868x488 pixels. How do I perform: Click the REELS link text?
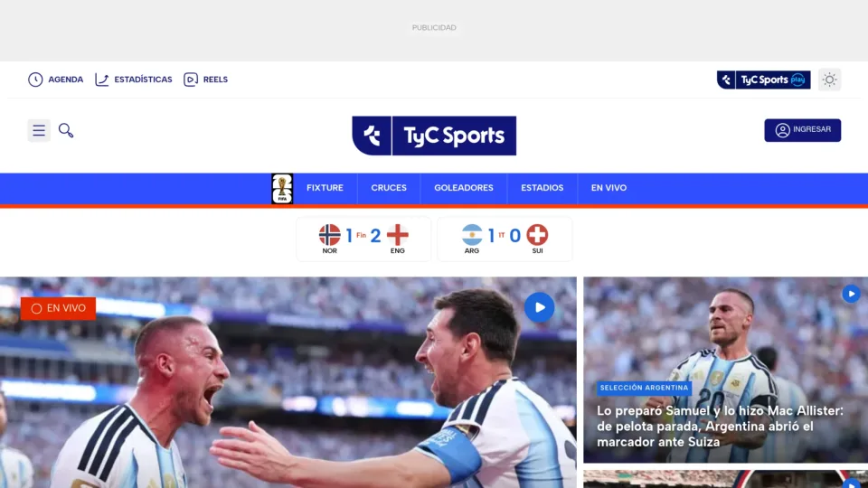215,80
